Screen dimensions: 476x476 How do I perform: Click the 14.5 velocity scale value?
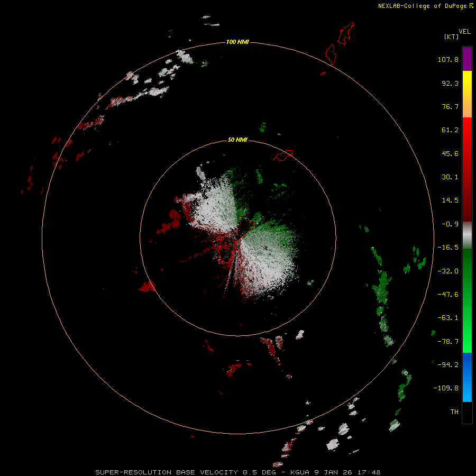(450, 200)
